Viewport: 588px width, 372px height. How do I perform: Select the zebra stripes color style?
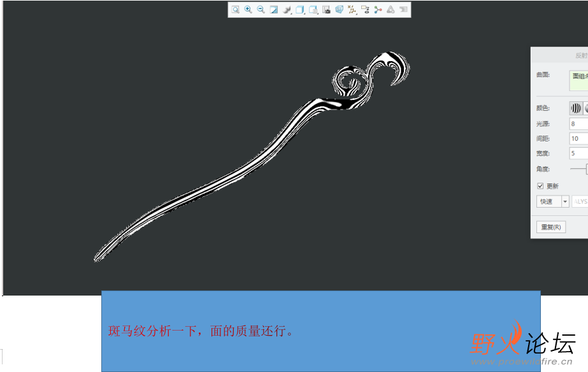click(576, 108)
